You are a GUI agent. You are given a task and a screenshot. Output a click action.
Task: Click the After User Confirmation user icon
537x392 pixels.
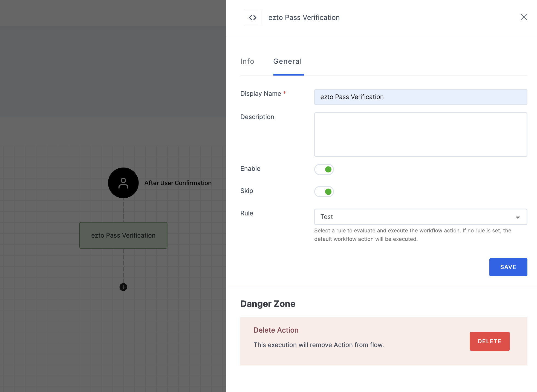123,183
